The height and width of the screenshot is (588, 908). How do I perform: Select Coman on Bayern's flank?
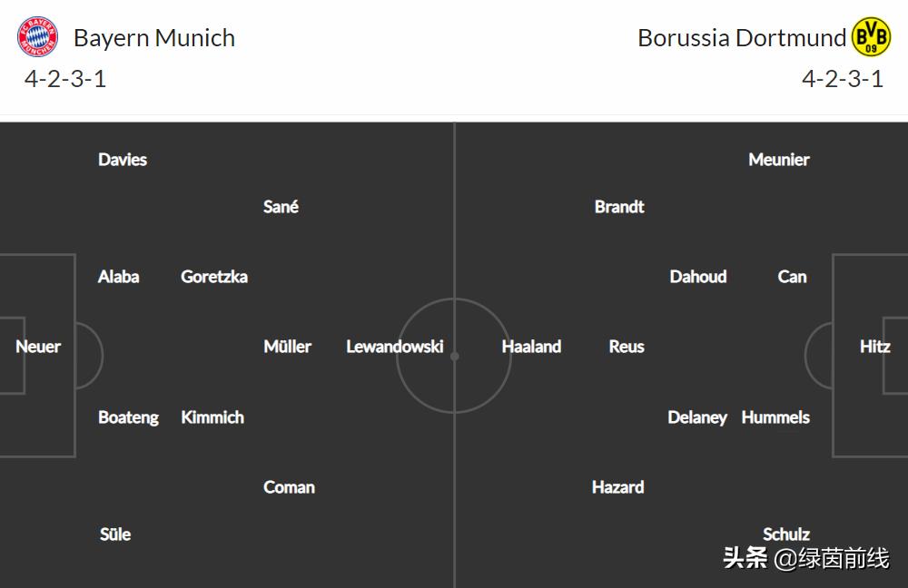tap(289, 487)
